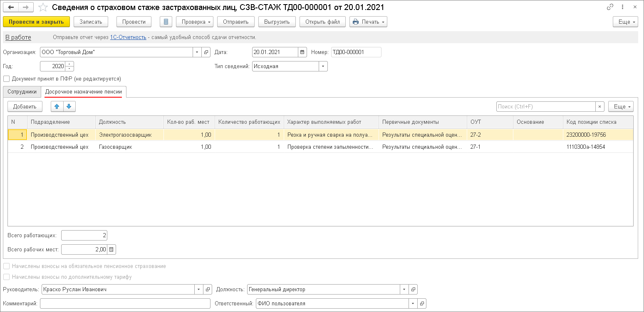This screenshot has width=644, height=312.
Task: Click Проверка степени запыленности cell
Action: click(331, 147)
